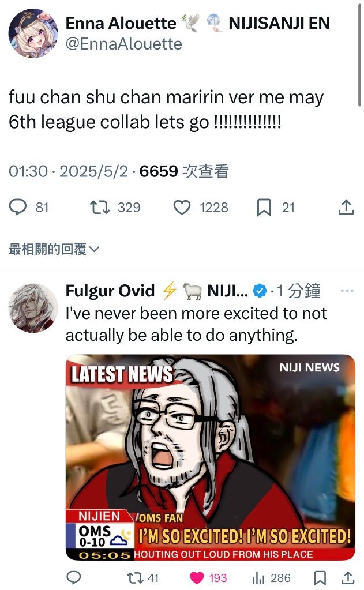The image size is (364, 590).
Task: Open Fulgur Ovid display name link
Action: click(110, 291)
